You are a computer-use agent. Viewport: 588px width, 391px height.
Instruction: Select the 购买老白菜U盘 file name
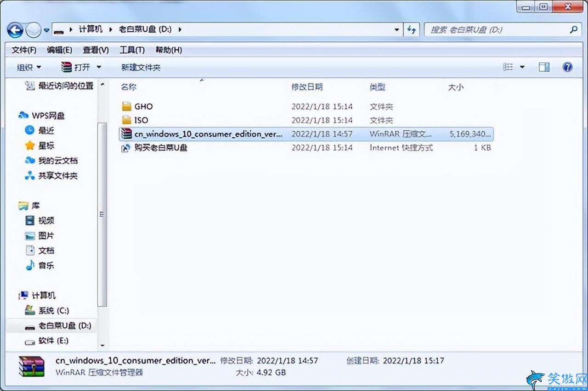tap(161, 148)
